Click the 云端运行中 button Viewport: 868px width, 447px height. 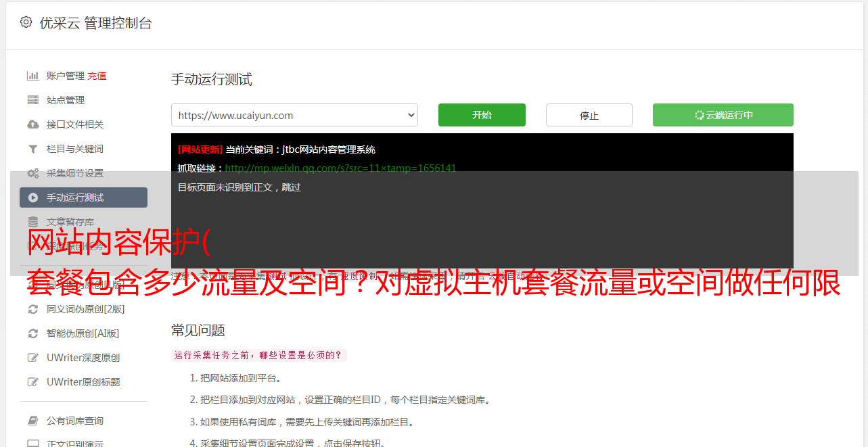tap(723, 115)
